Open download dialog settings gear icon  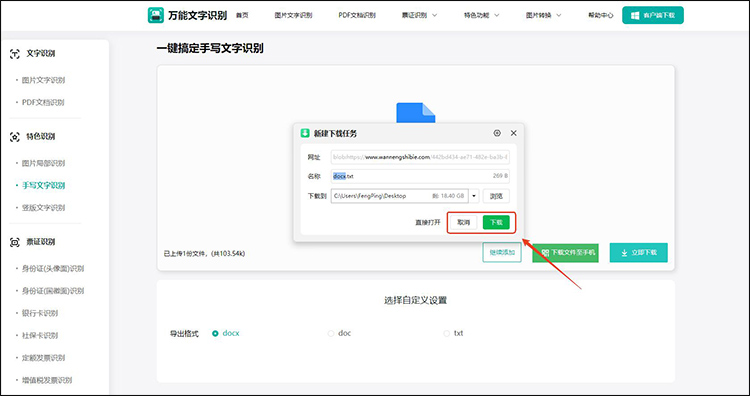[x=497, y=133]
